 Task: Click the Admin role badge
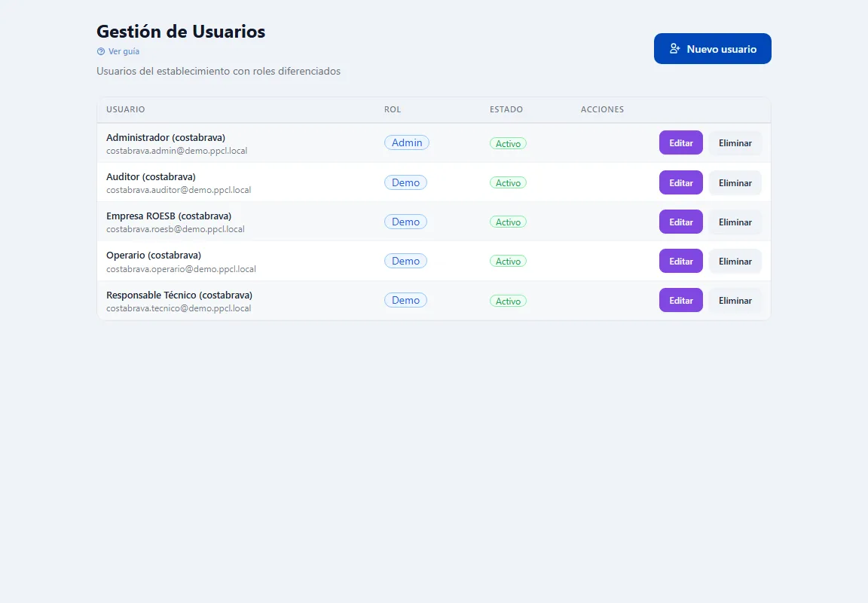pos(407,143)
